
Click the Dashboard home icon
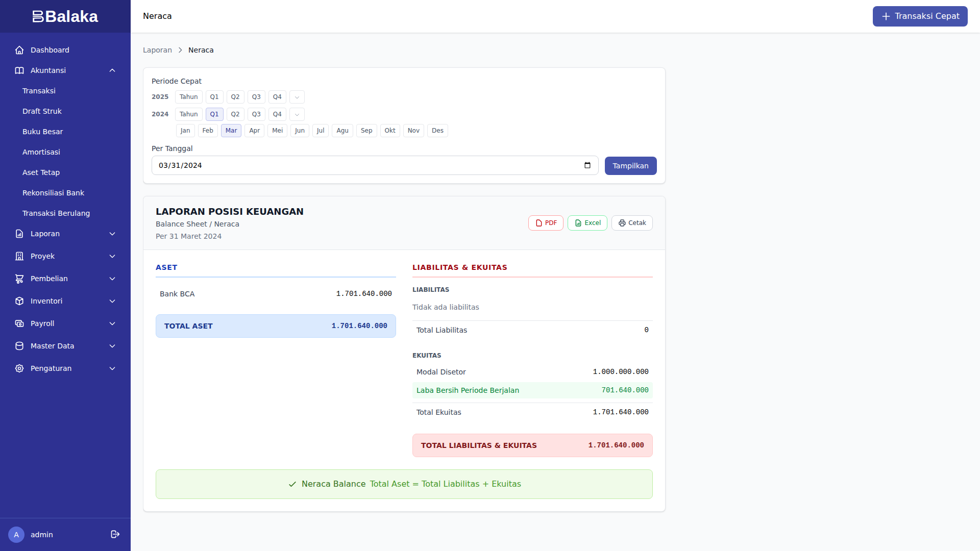click(x=19, y=50)
